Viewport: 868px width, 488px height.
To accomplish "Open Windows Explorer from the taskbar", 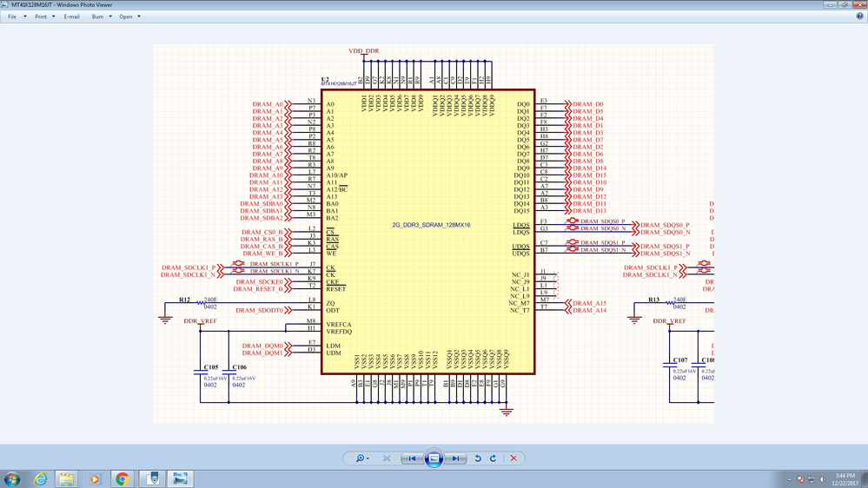I will pyautogui.click(x=66, y=479).
